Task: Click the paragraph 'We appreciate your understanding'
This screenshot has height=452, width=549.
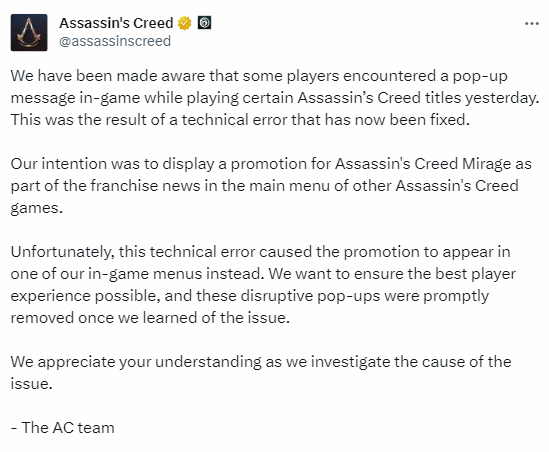Action: [x=261, y=373]
